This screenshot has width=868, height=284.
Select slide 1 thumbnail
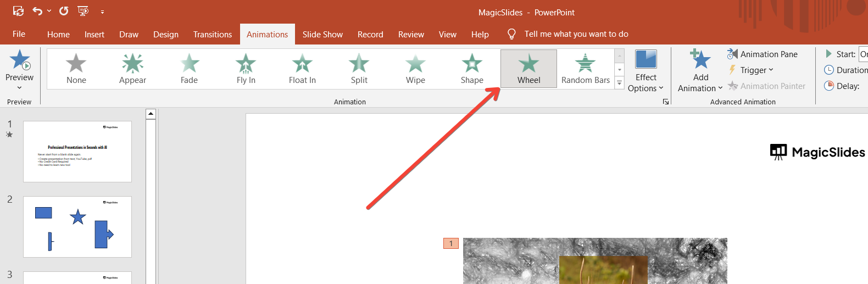(x=77, y=152)
